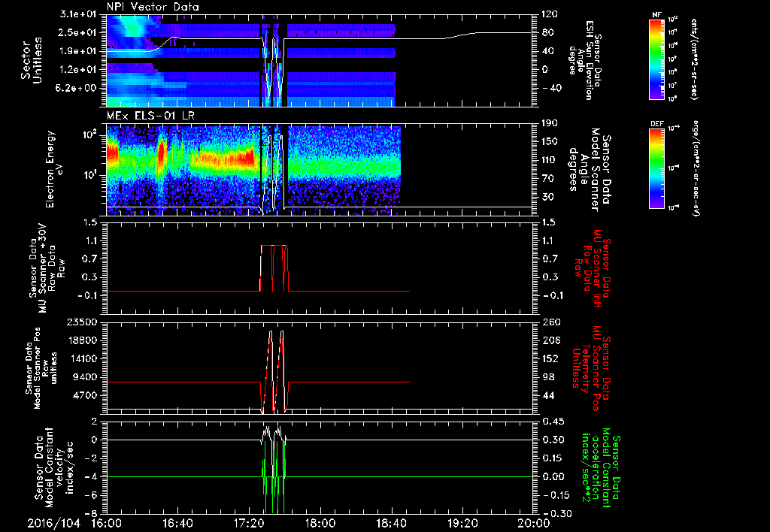Click the DEF energy flux color bar
The width and height of the screenshot is (770, 532).
[656, 168]
